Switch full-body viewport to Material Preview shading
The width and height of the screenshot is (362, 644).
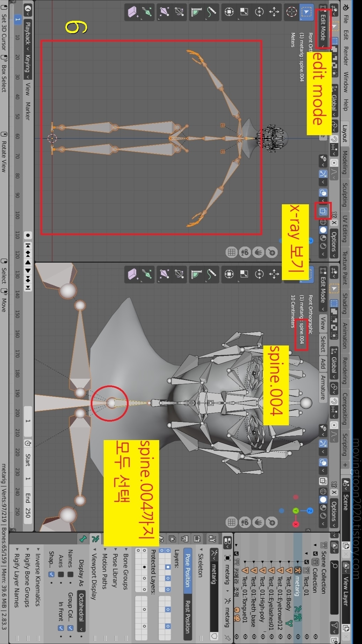323,238
